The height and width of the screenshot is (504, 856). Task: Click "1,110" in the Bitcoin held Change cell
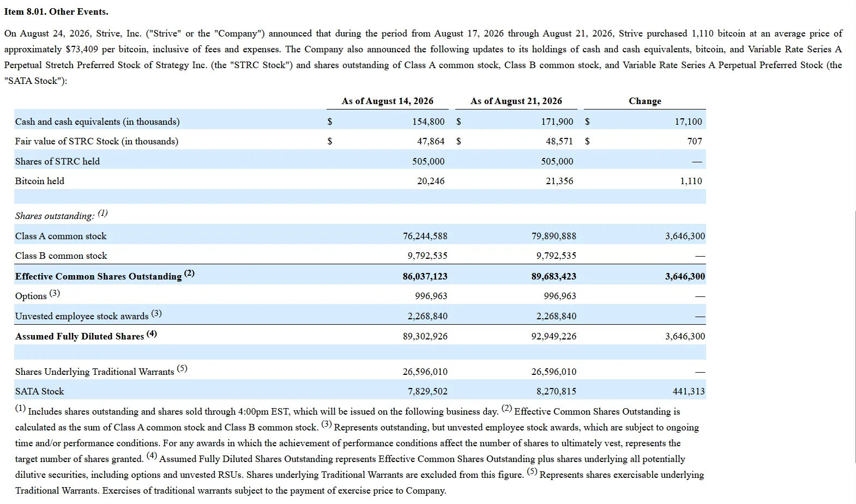(x=691, y=181)
